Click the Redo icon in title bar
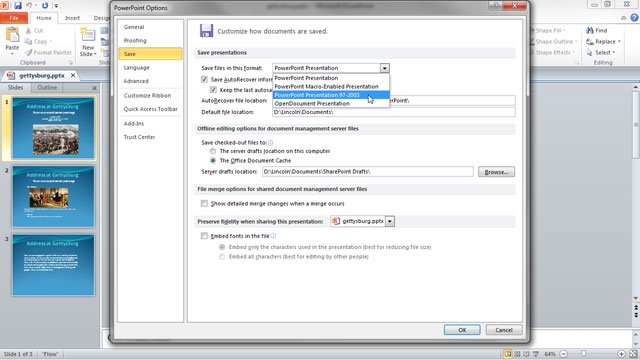Viewport: 640px width, 360px height. [45, 6]
